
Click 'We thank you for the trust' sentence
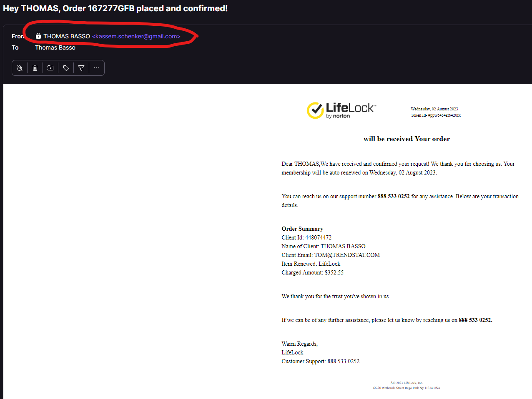click(x=336, y=296)
